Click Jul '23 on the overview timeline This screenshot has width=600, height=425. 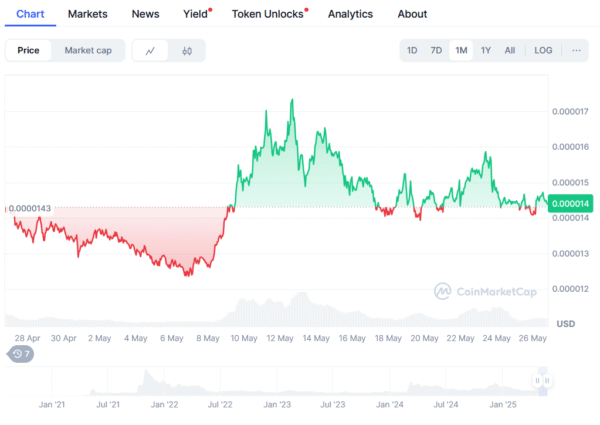[x=333, y=405]
